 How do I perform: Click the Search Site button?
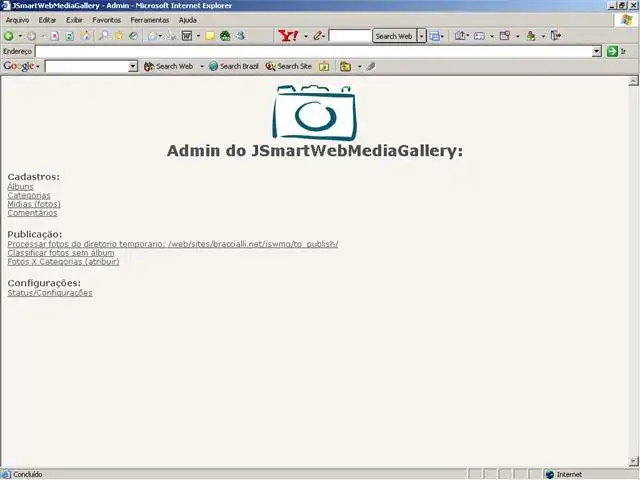pyautogui.click(x=289, y=66)
